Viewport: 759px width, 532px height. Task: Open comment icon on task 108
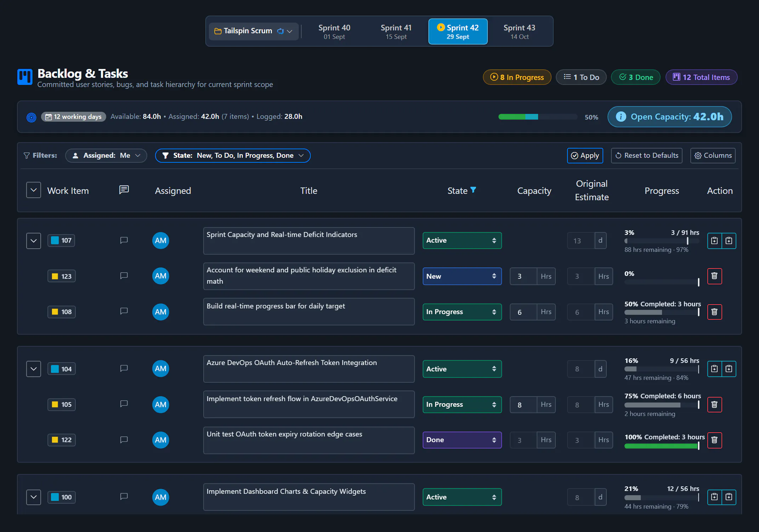[x=124, y=311]
